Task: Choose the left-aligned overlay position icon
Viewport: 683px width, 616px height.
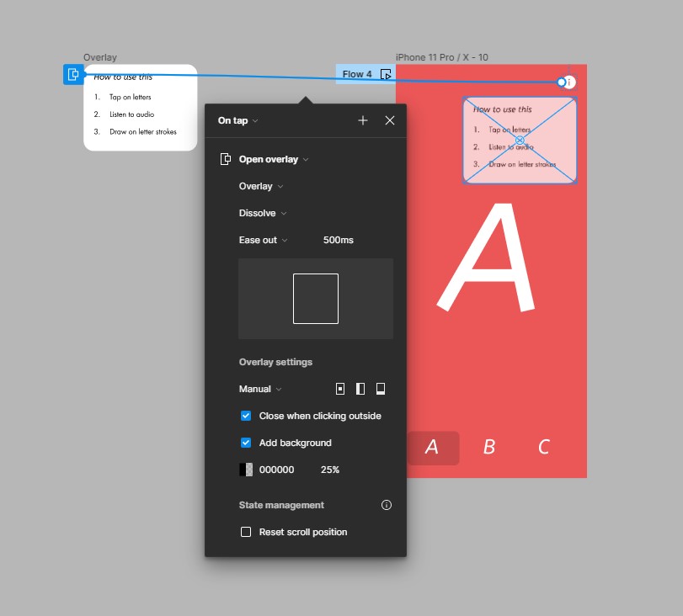Action: [360, 389]
